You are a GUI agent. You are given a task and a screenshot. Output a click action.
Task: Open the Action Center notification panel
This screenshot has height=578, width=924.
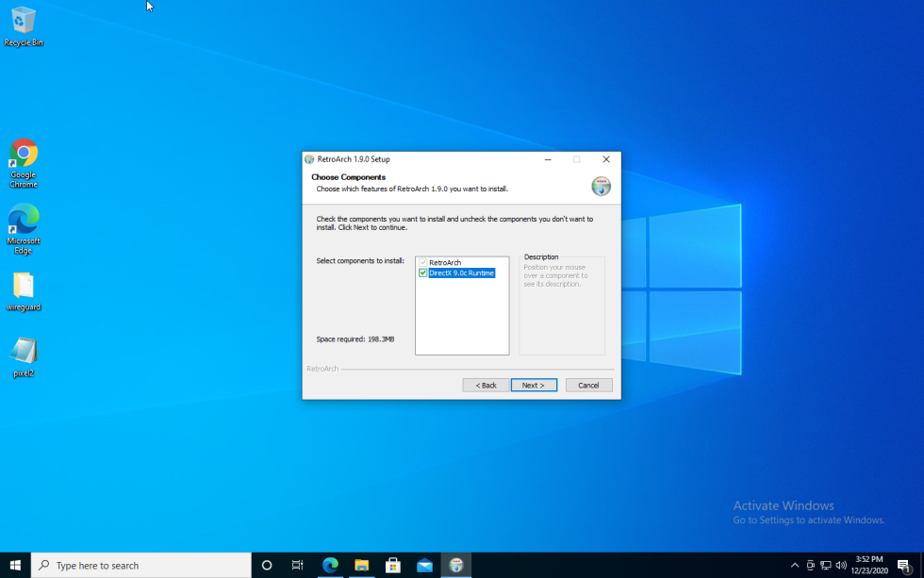[907, 565]
